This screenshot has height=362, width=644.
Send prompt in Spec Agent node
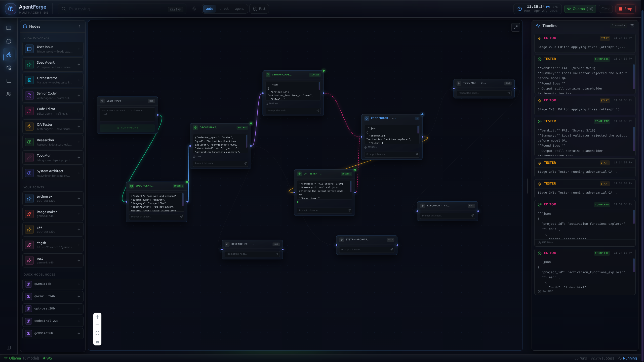point(181,217)
